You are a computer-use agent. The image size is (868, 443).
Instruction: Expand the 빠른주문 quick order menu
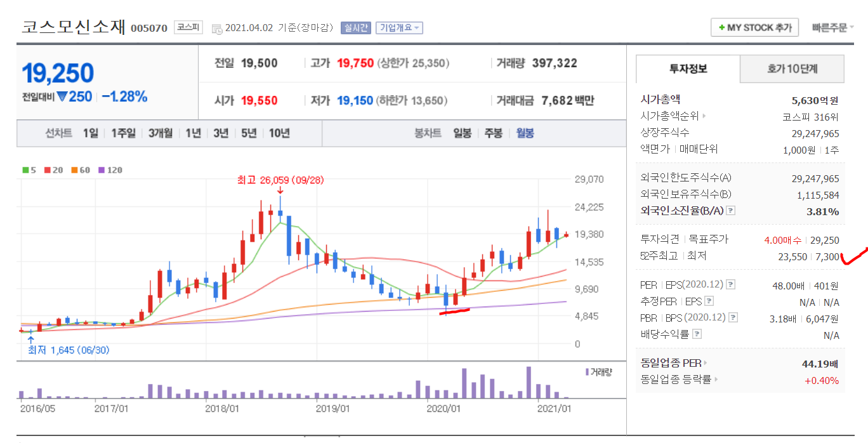coord(833,28)
